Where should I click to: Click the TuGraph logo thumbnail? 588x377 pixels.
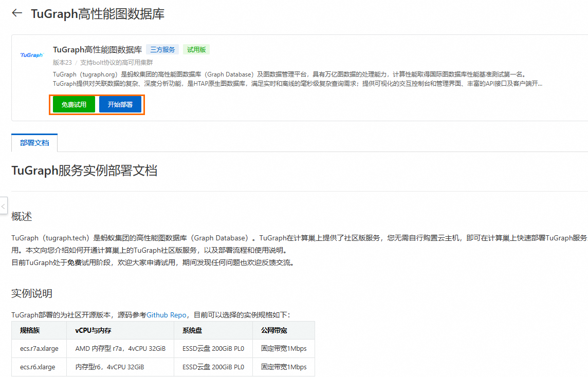32,55
